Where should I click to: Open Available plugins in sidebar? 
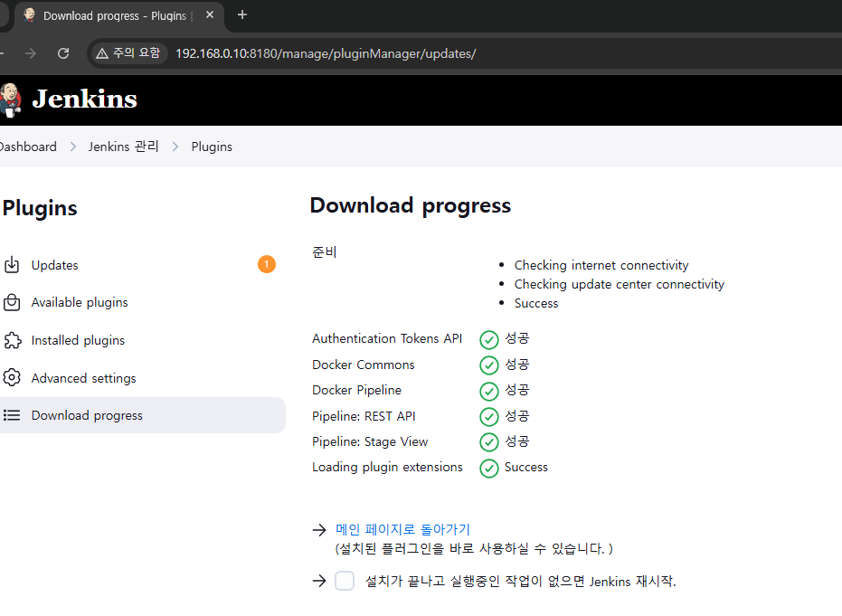click(x=142, y=302)
